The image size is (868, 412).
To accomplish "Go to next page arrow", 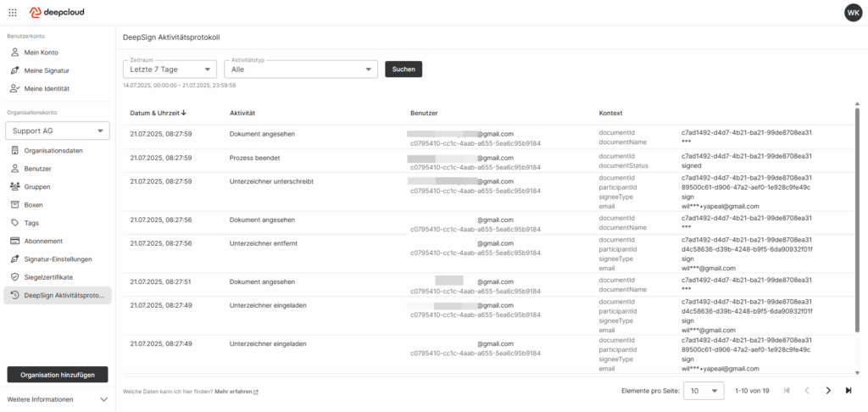I will point(828,391).
